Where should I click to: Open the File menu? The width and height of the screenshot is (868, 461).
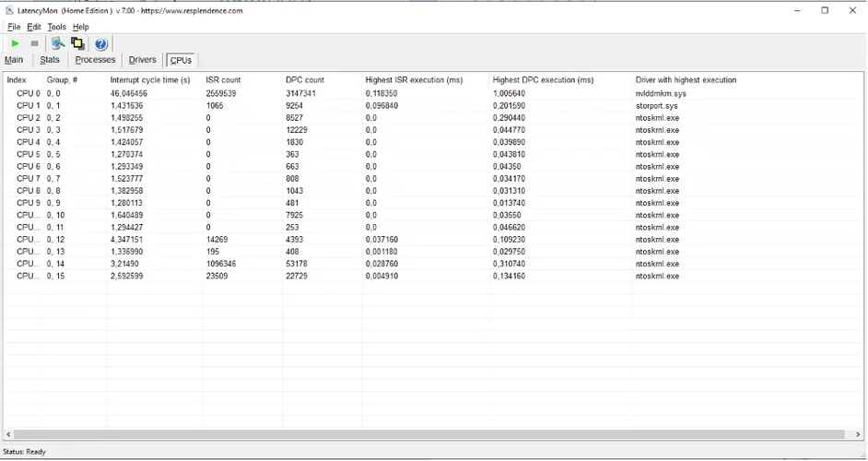tap(14, 27)
